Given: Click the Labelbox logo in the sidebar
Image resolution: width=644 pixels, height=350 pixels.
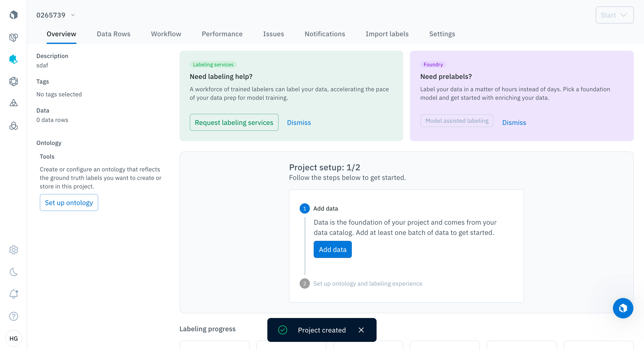Looking at the screenshot, I should click(x=14, y=15).
